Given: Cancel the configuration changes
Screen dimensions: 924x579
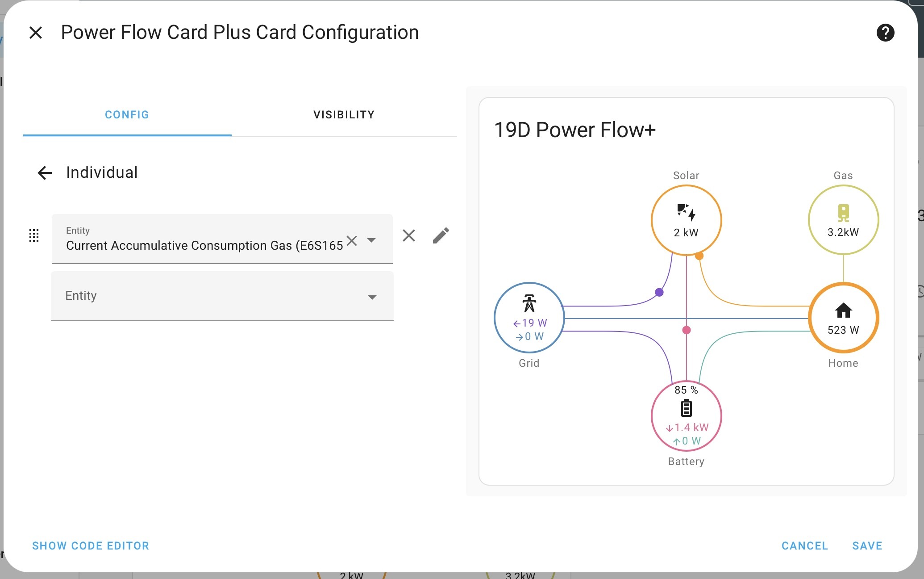Looking at the screenshot, I should (805, 545).
